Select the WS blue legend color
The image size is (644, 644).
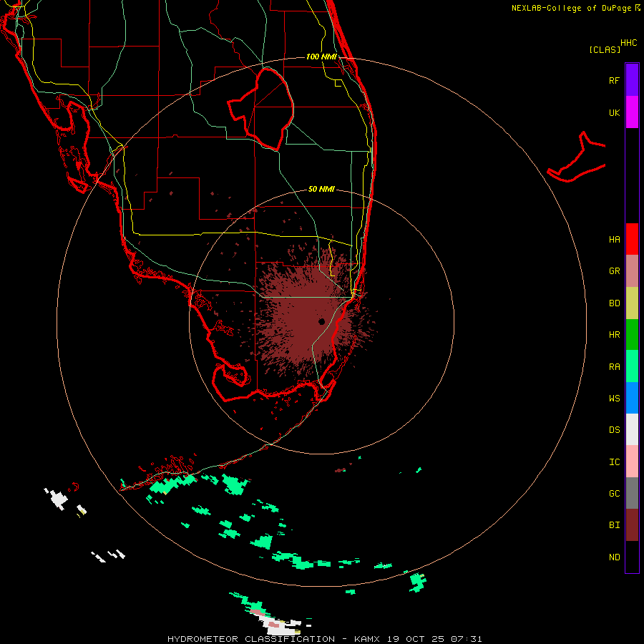click(632, 398)
